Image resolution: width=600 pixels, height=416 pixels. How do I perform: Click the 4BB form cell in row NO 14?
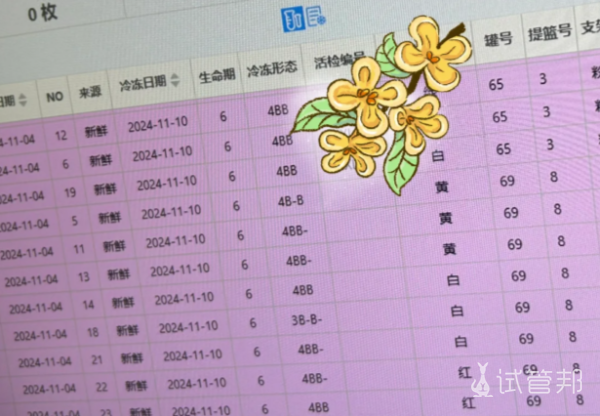(303, 290)
